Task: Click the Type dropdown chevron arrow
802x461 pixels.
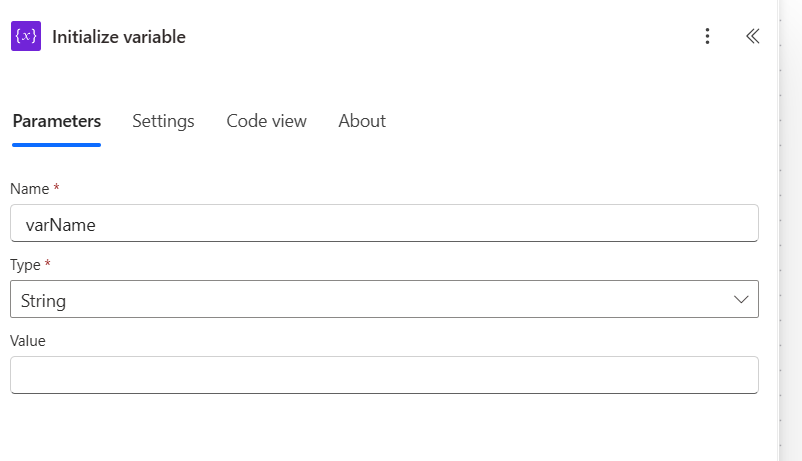Action: (x=741, y=299)
